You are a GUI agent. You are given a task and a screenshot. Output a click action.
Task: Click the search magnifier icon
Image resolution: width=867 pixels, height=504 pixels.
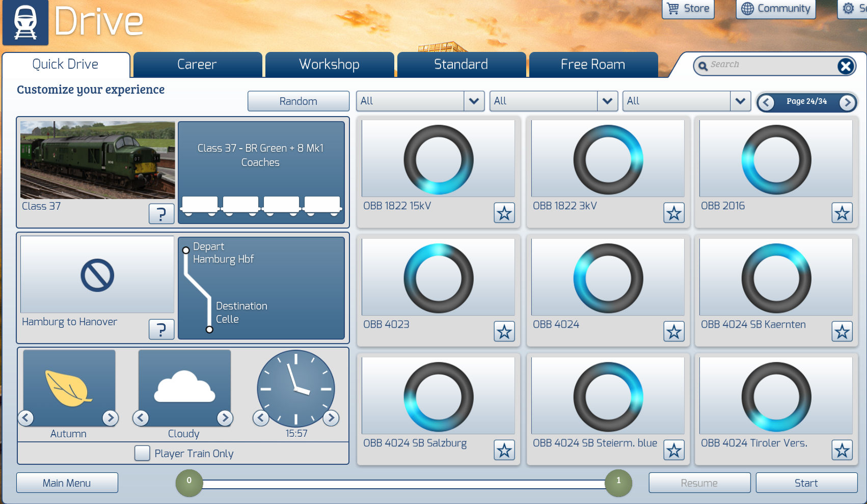[703, 66]
